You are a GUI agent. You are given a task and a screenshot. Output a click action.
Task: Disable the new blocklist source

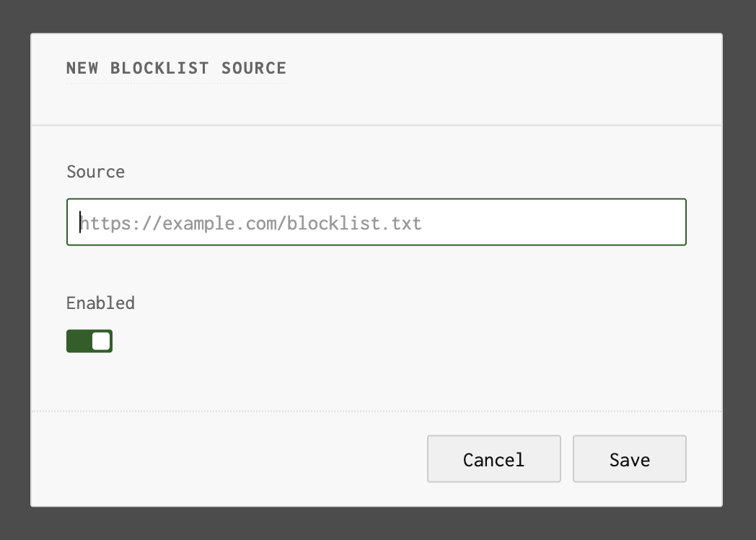(x=89, y=341)
